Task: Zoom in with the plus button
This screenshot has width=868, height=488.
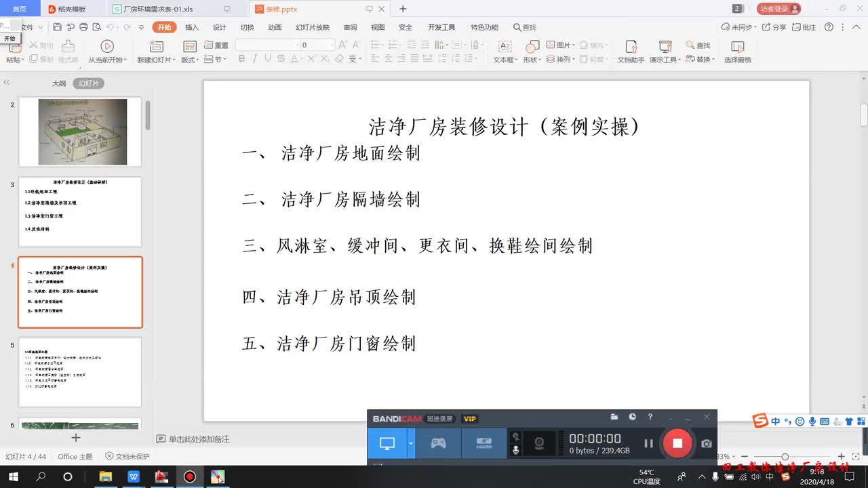Action: pyautogui.click(x=842, y=457)
